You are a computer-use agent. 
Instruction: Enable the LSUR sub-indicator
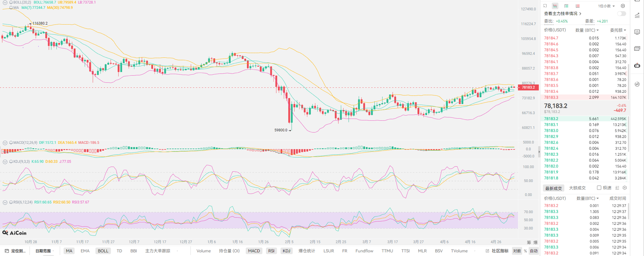coord(329,251)
